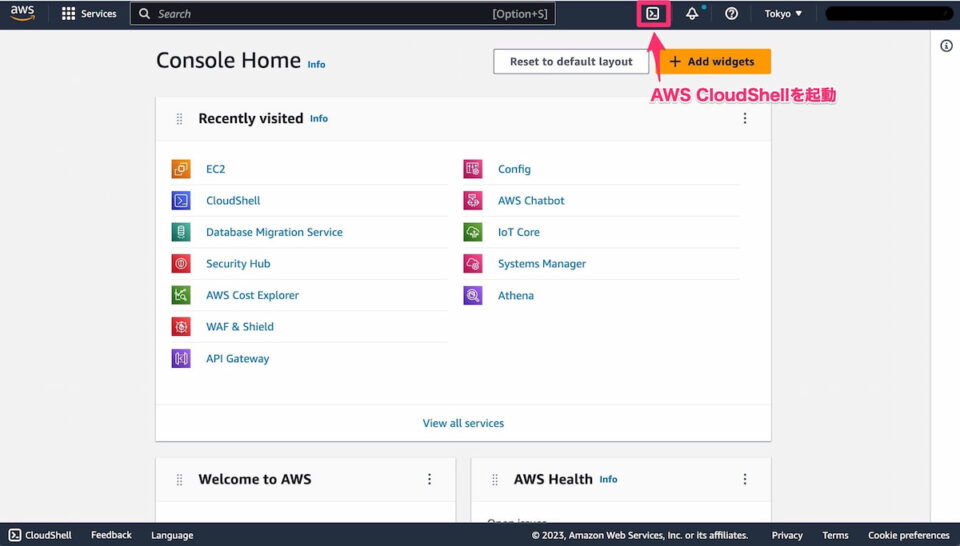
Task: Open the Info link for Recently visited
Action: point(319,119)
